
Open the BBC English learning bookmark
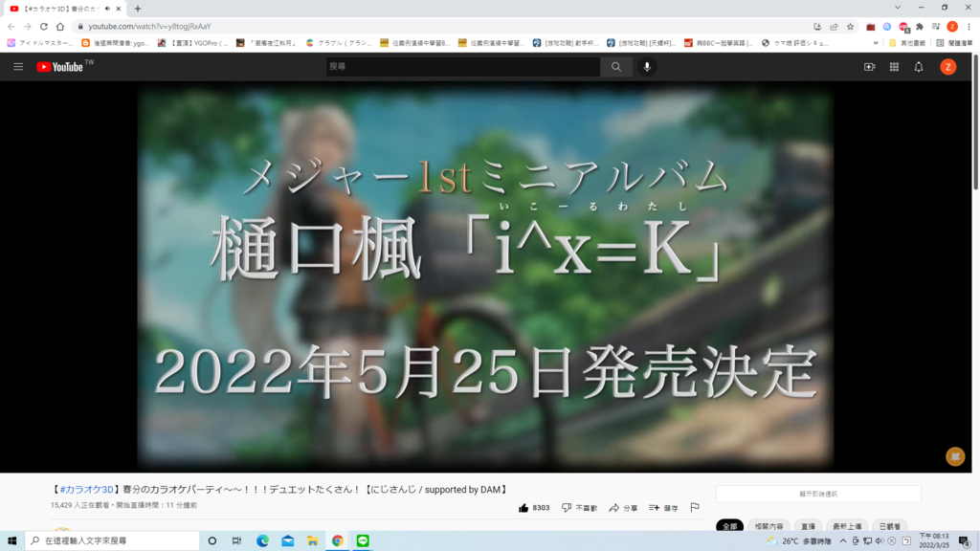tap(719, 43)
